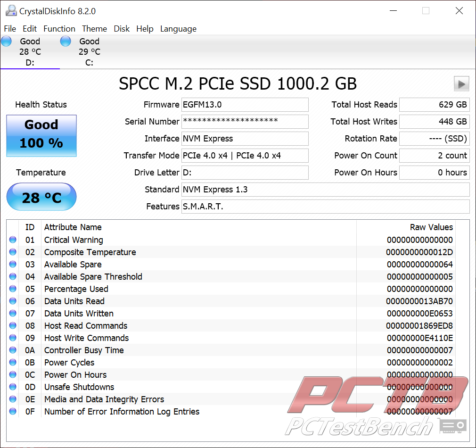Click the Good 100 % health status button
The height and width of the screenshot is (448, 476).
41,135
